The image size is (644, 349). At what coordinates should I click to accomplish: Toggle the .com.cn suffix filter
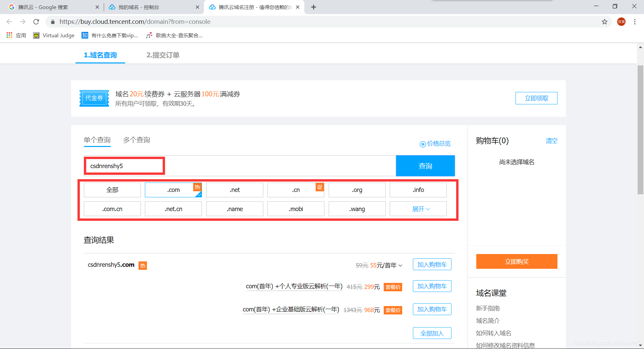(x=112, y=209)
